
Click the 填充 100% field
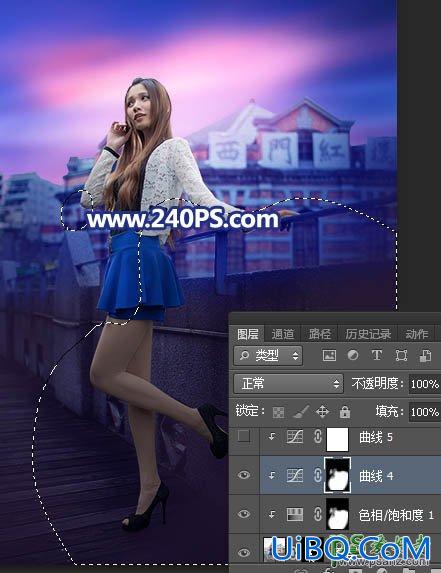point(425,412)
